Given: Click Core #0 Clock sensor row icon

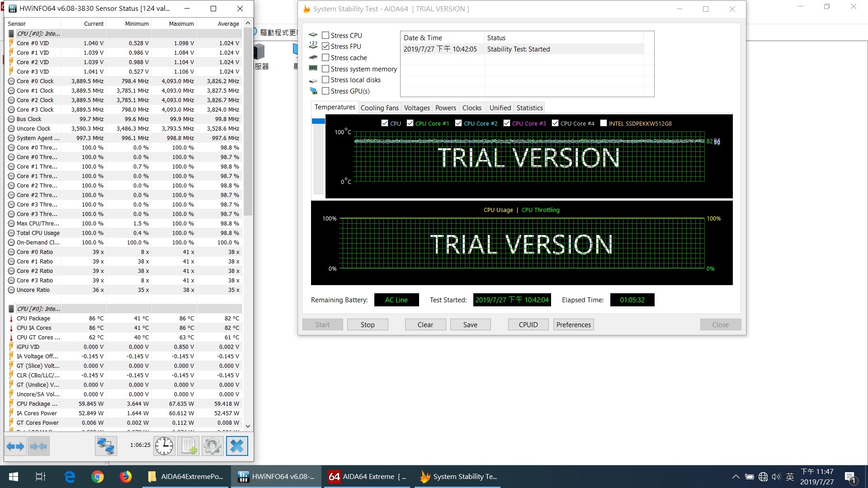Looking at the screenshot, I should point(11,81).
